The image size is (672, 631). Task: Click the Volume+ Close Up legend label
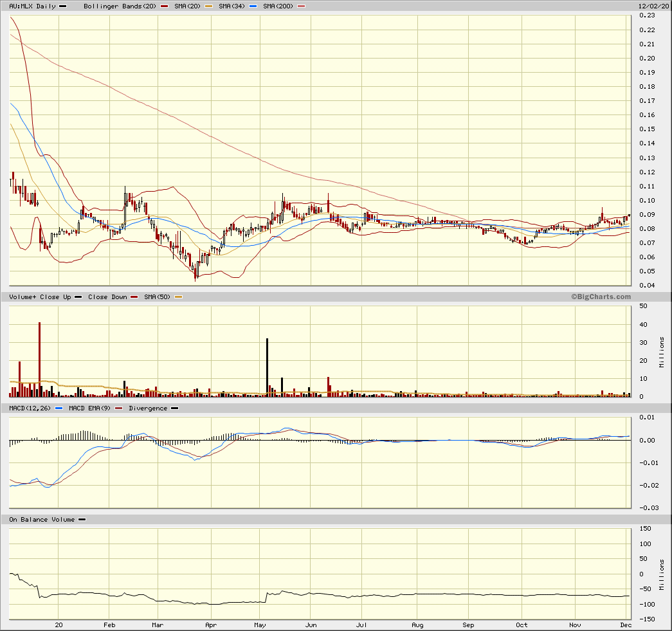[40, 297]
